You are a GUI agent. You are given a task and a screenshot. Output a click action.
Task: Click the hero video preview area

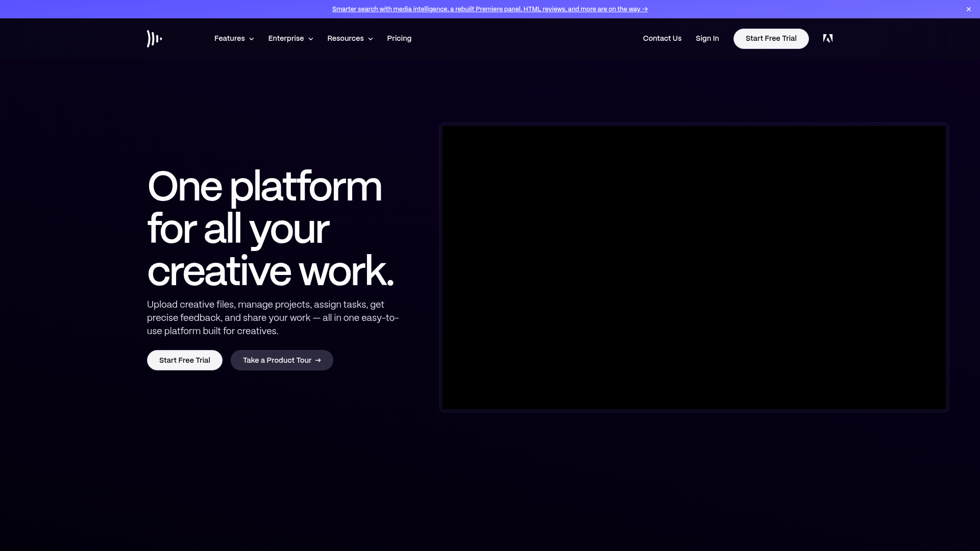point(694,267)
